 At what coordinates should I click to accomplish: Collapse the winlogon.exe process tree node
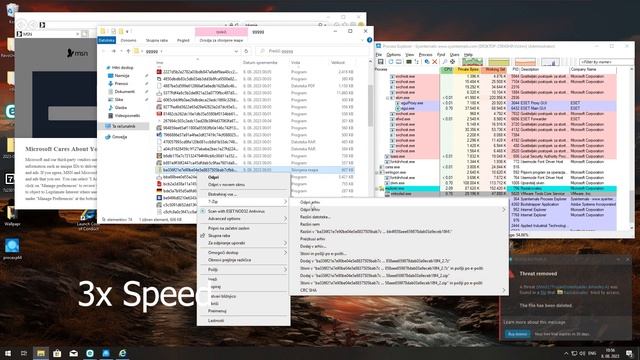377,172
